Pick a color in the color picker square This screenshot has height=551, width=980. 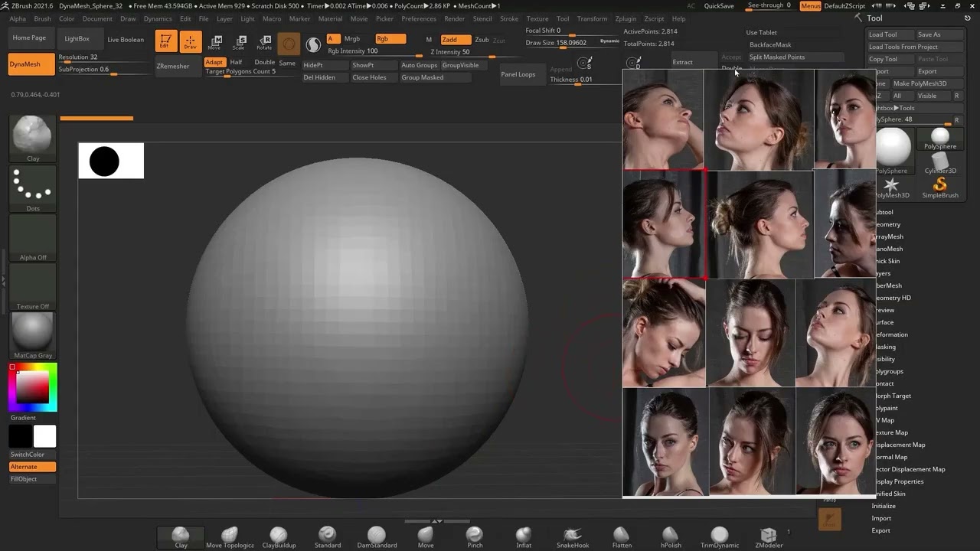[x=33, y=388]
